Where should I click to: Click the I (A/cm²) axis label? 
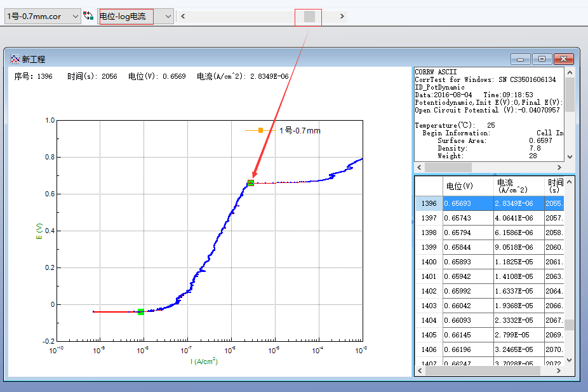[204, 362]
